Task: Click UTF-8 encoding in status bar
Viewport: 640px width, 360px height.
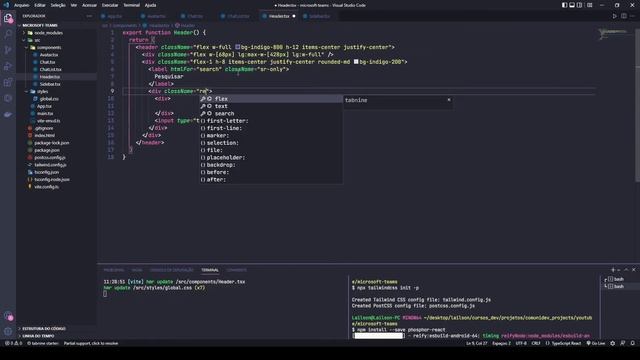Action: pyautogui.click(x=521, y=344)
